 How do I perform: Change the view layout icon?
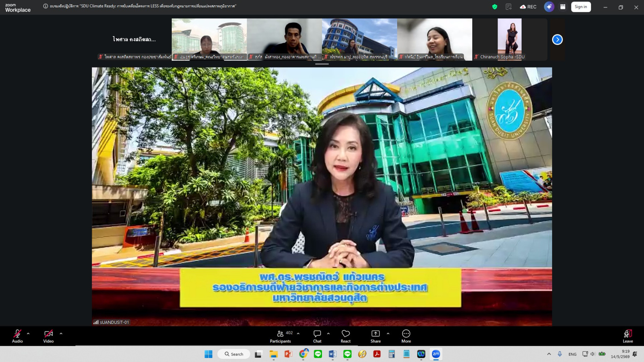[x=563, y=7]
